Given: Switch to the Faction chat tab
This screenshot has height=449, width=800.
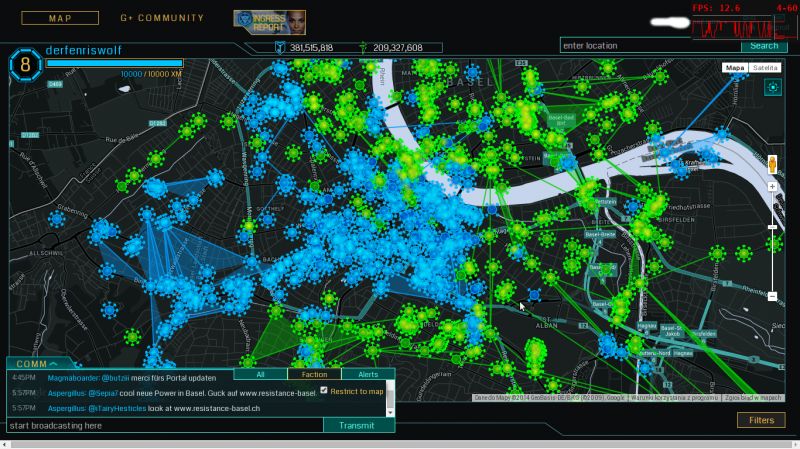Looking at the screenshot, I should coord(314,375).
